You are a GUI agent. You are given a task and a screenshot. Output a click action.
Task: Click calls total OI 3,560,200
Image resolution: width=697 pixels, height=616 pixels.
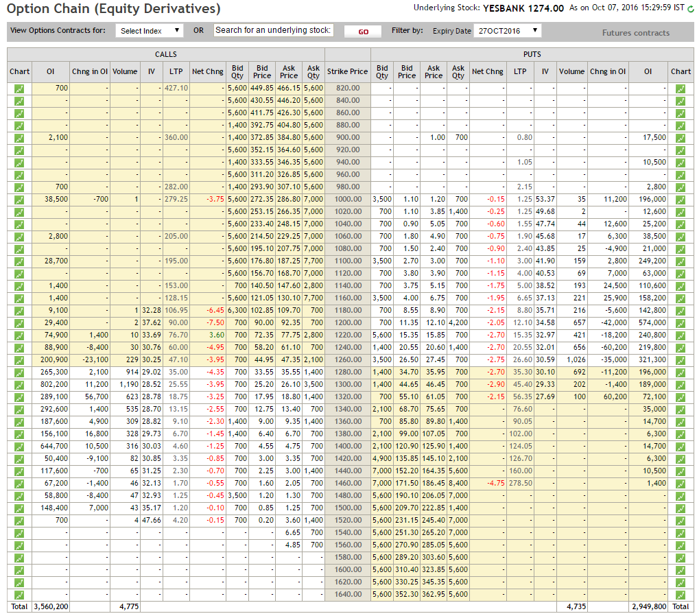click(51, 606)
